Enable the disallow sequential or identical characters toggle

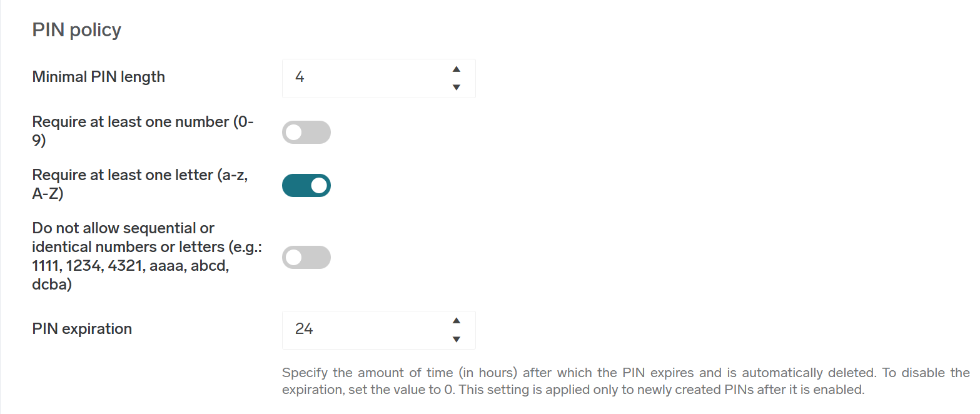pyautogui.click(x=306, y=257)
